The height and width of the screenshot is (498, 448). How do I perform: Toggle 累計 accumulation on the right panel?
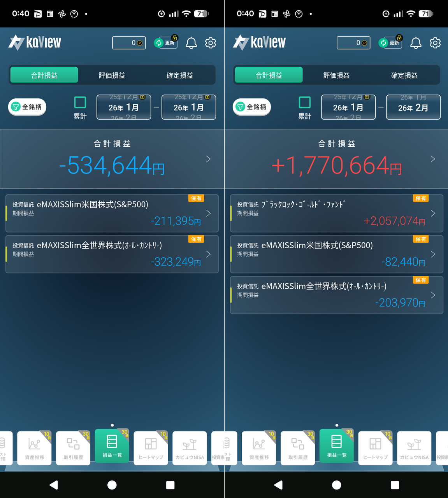tap(305, 102)
